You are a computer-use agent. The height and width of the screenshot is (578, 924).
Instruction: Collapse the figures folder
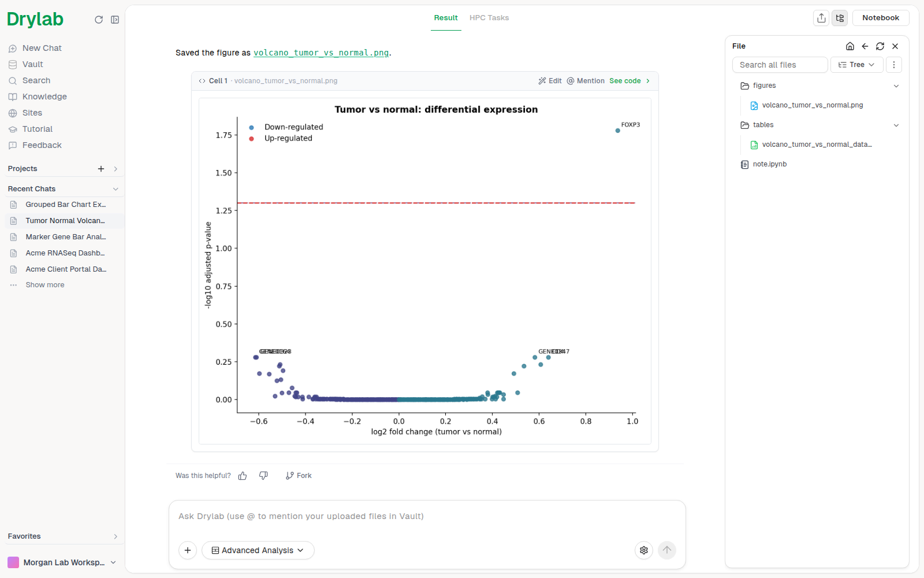pyautogui.click(x=896, y=86)
